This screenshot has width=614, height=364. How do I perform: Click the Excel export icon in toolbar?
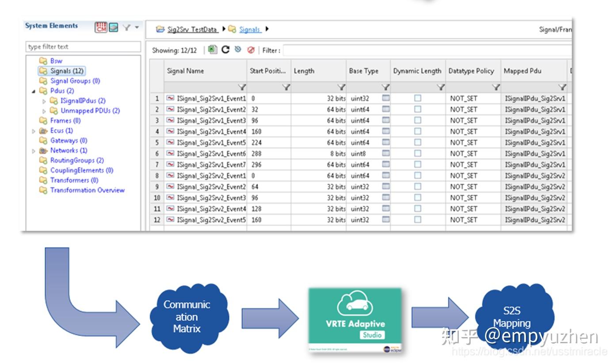coord(213,49)
